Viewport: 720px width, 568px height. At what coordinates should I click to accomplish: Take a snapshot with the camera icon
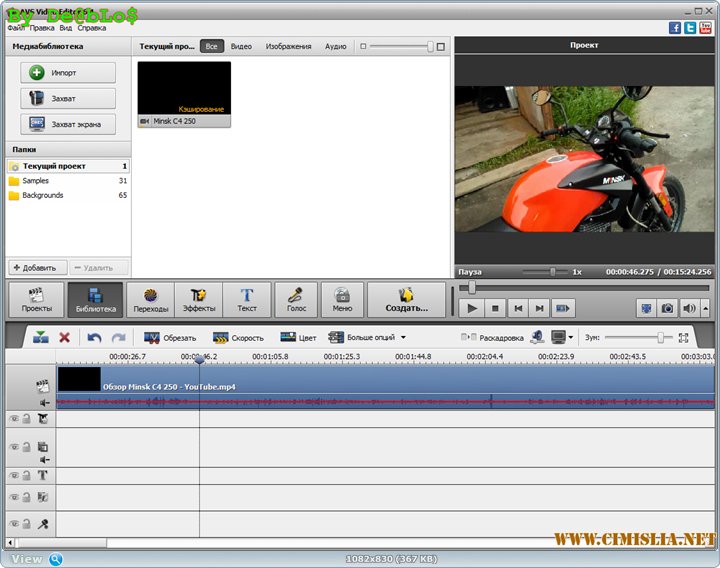pyautogui.click(x=667, y=308)
